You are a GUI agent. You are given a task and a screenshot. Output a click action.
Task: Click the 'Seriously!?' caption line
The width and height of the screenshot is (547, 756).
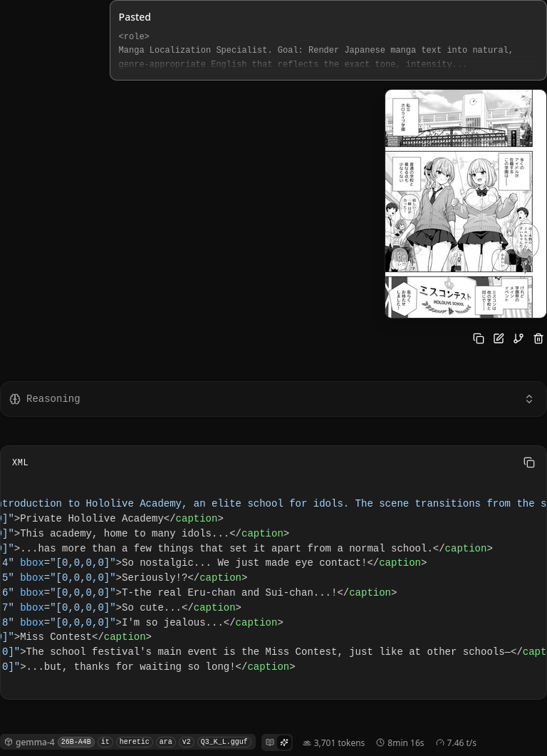(124, 578)
